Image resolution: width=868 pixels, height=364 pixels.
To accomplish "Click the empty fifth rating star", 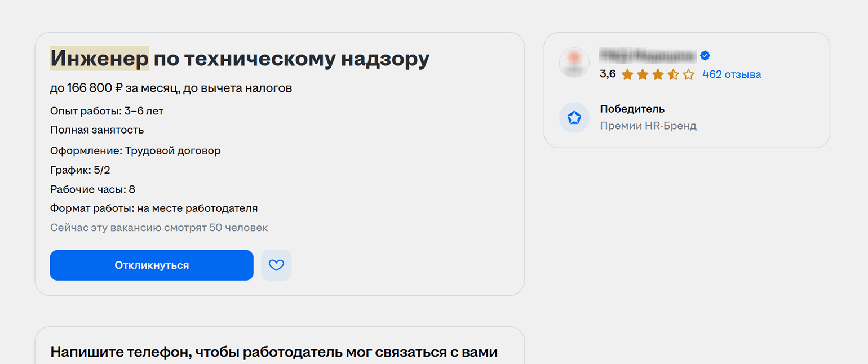I will pos(688,74).
